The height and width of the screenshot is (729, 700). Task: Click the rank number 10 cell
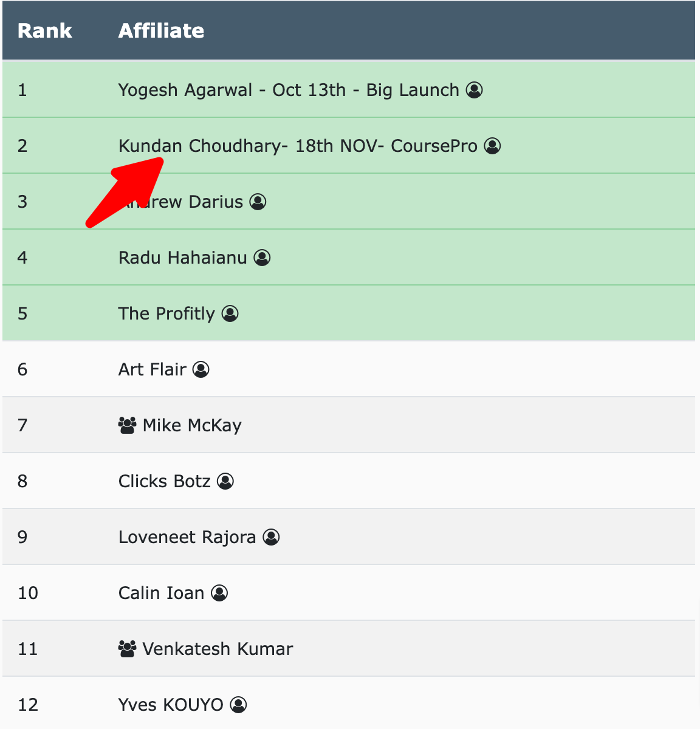coord(27,593)
